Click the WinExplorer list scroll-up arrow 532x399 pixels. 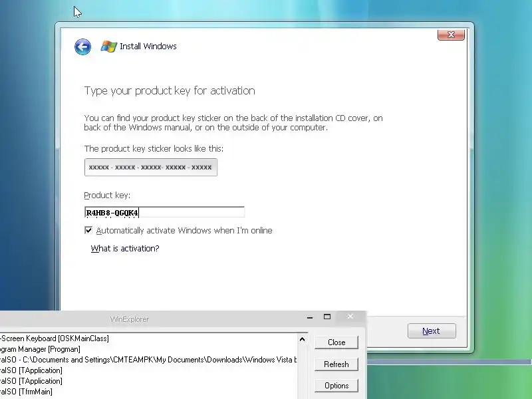tap(302, 339)
